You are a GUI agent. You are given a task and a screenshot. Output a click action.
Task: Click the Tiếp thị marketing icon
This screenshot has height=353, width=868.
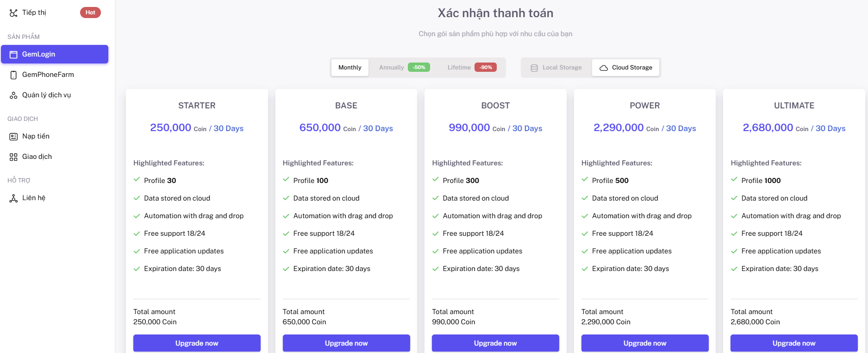(13, 13)
